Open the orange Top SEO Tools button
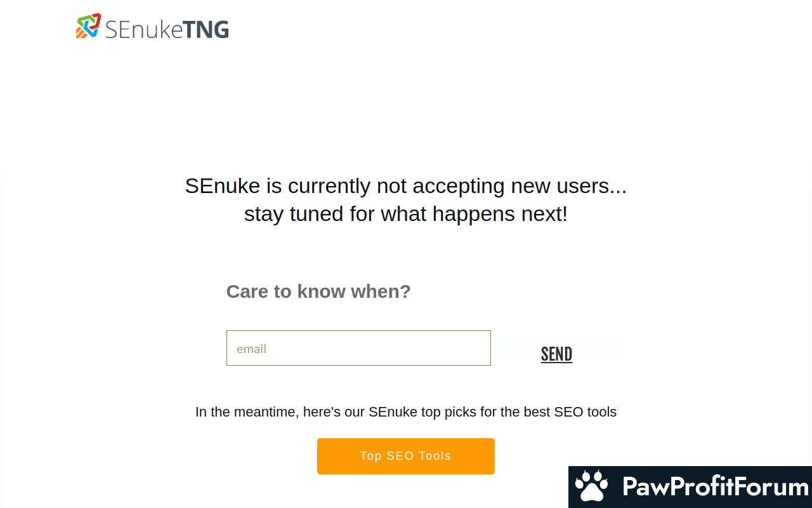Screen dimensions: 812x508 click(406, 456)
